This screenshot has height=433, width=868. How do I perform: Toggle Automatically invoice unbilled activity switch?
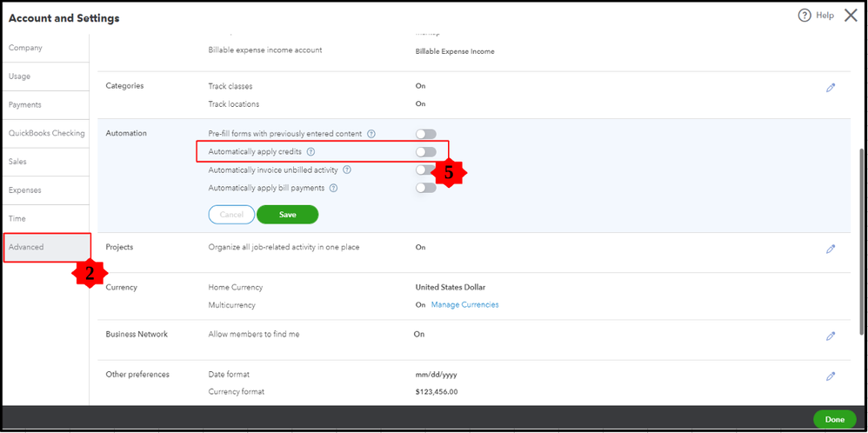(x=423, y=170)
